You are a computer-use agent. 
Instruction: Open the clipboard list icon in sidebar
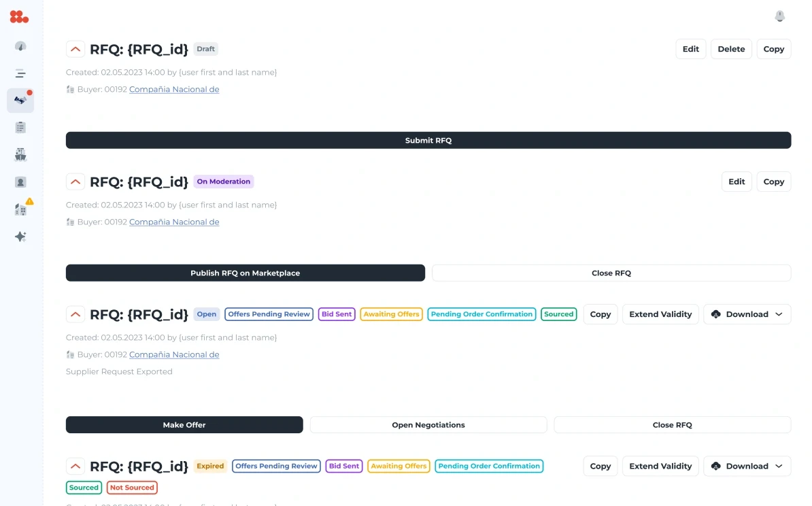20,127
